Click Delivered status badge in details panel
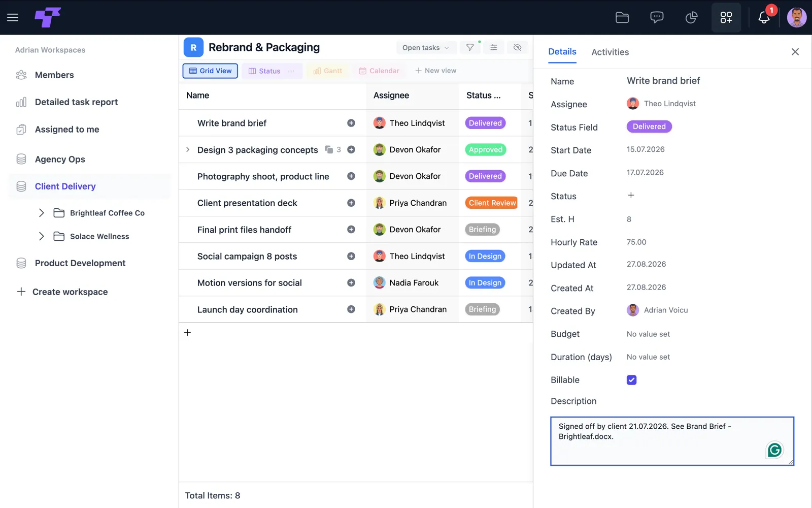Image resolution: width=812 pixels, height=508 pixels. coord(649,126)
